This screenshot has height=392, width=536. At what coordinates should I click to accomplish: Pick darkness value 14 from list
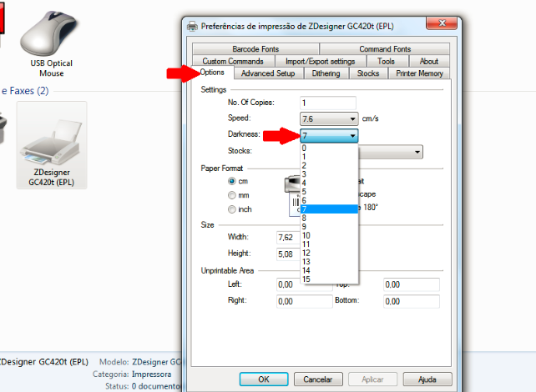point(329,270)
